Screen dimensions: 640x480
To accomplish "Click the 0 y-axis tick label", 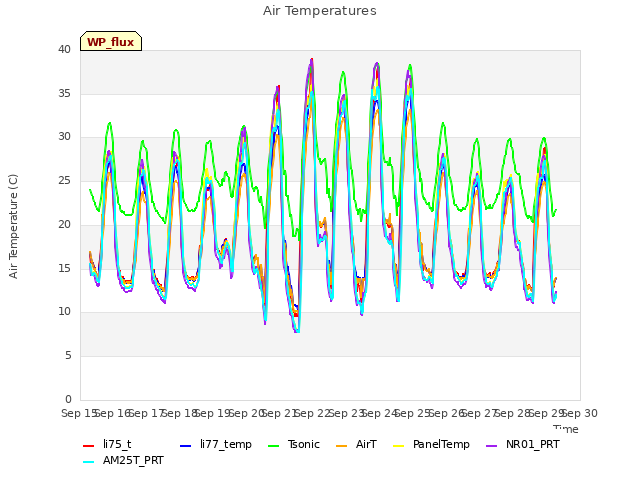I will (x=68, y=399).
